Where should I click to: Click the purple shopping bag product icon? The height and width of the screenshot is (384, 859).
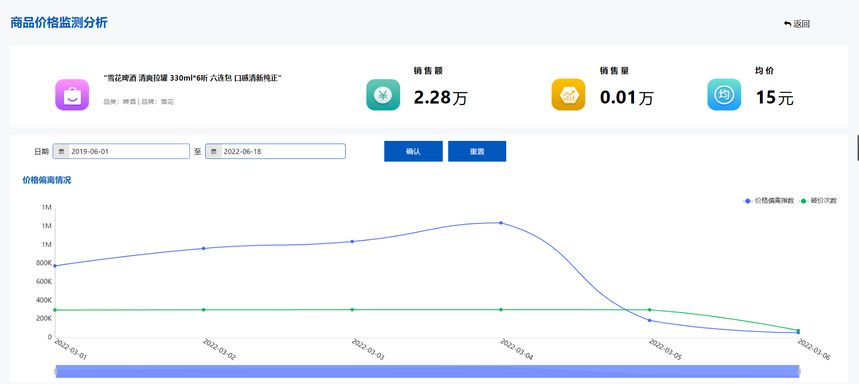pyautogui.click(x=72, y=95)
